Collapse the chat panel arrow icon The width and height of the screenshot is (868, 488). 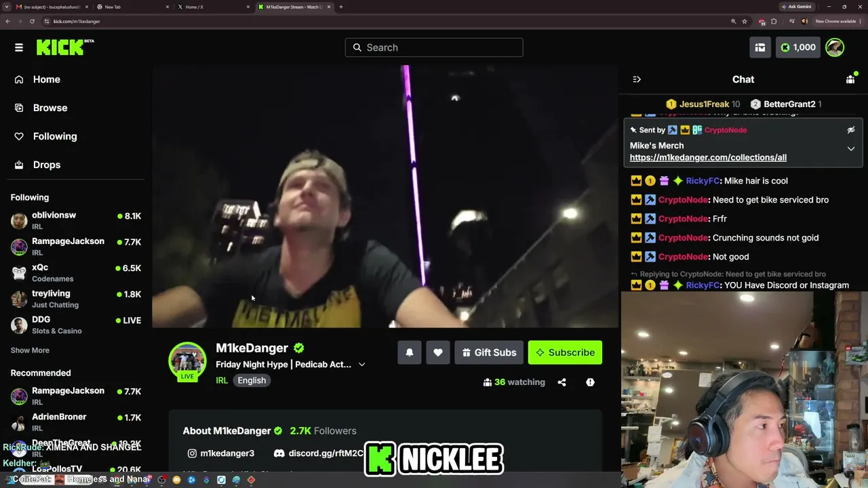[637, 79]
